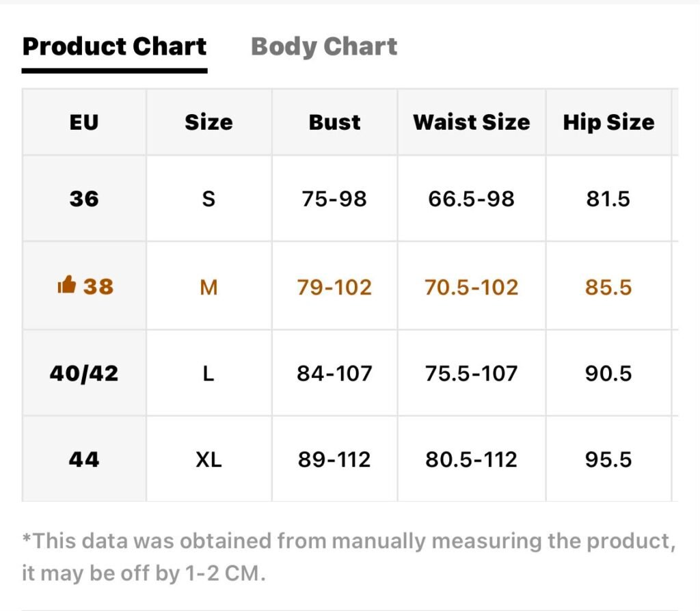Viewport: 700px width, 611px height.
Task: Click the Size column header
Action: pos(208,122)
